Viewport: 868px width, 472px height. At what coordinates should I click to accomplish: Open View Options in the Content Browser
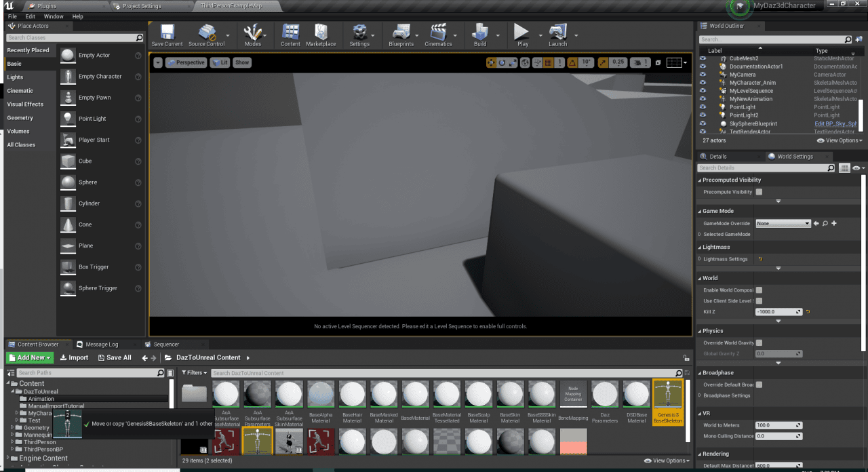666,460
